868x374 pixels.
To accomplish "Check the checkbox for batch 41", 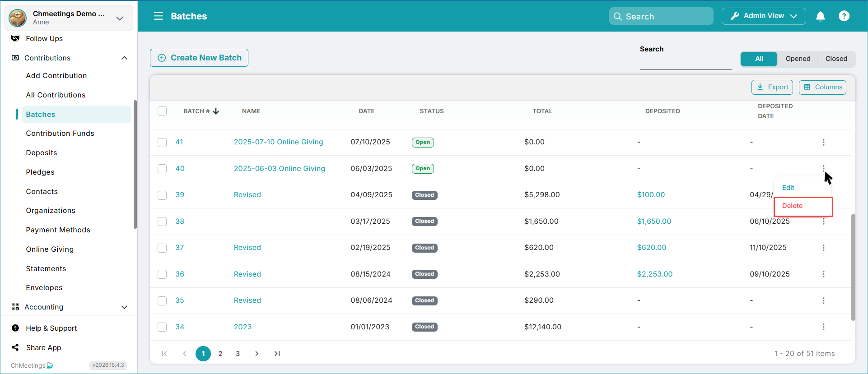I will coord(162,143).
